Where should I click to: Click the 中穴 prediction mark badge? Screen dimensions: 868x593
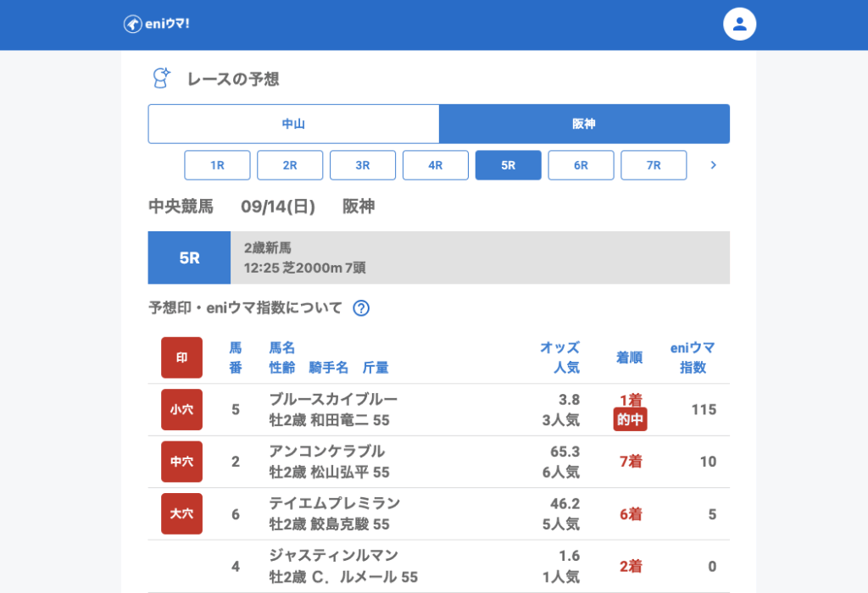181,462
